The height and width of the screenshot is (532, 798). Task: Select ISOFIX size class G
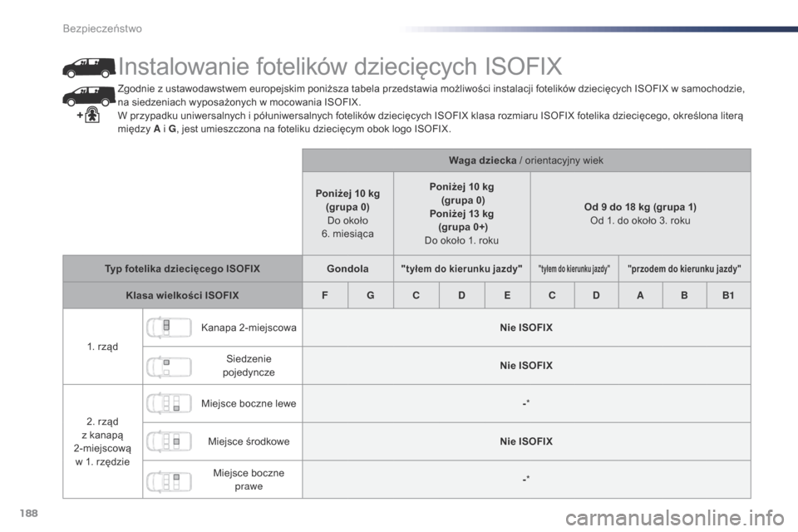pyautogui.click(x=371, y=295)
